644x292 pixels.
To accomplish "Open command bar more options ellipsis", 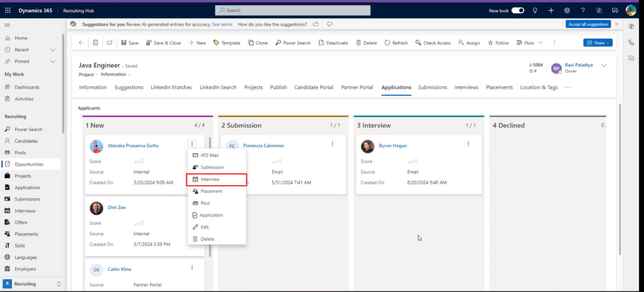I will click(x=554, y=43).
